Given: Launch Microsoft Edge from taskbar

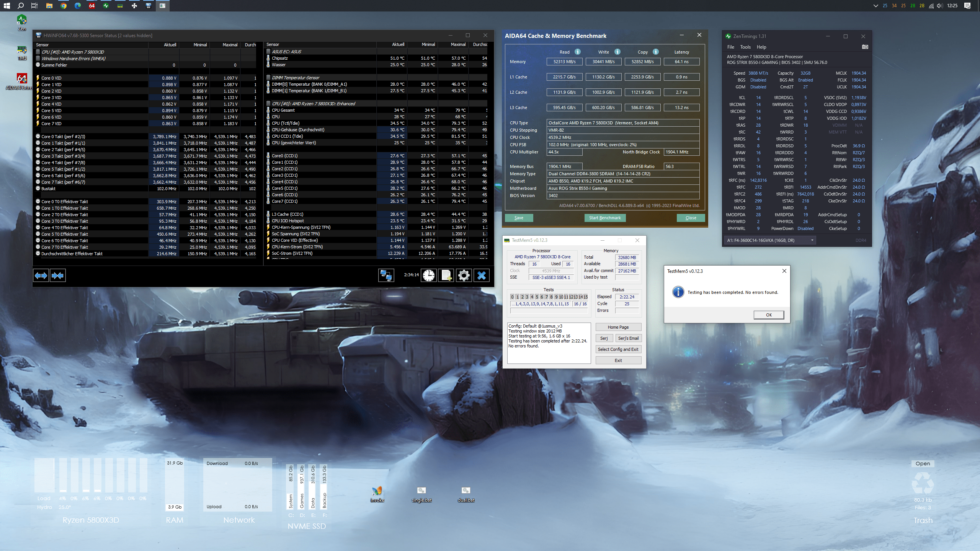Looking at the screenshot, I should 78,6.
